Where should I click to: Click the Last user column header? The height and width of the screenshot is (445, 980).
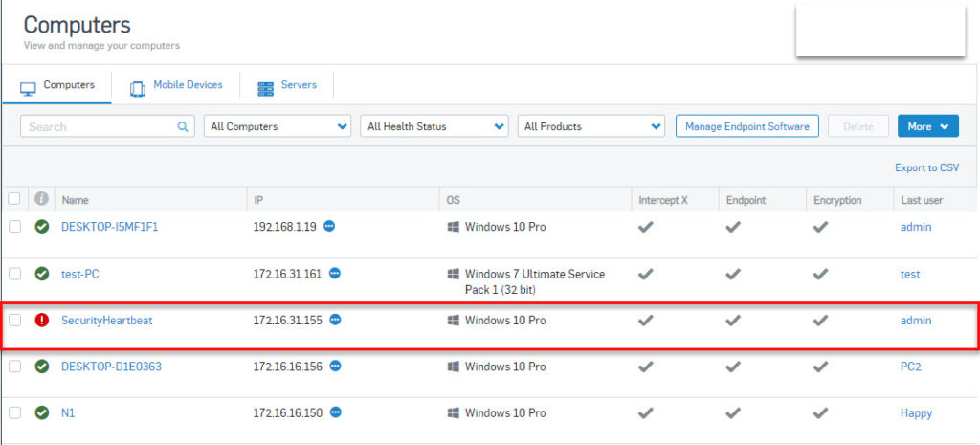pos(922,200)
